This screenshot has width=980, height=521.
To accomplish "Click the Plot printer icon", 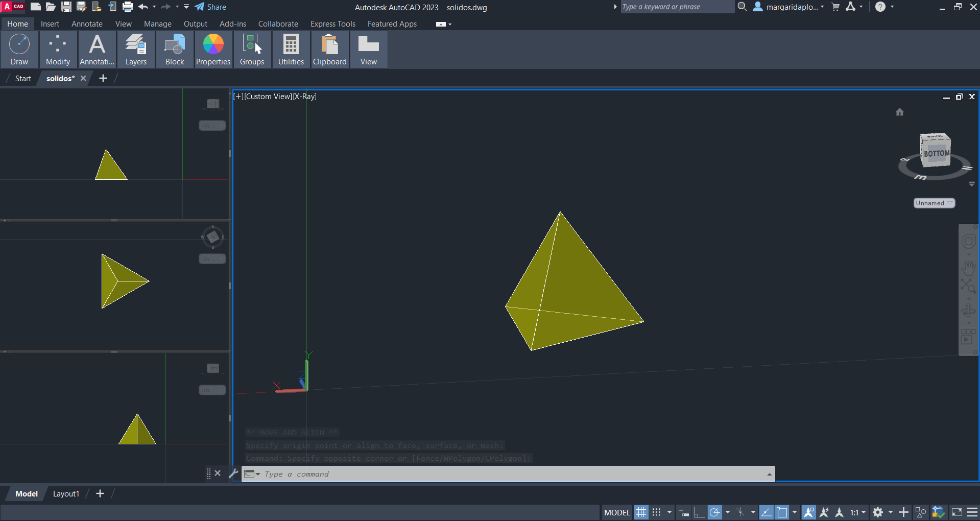I will (128, 7).
